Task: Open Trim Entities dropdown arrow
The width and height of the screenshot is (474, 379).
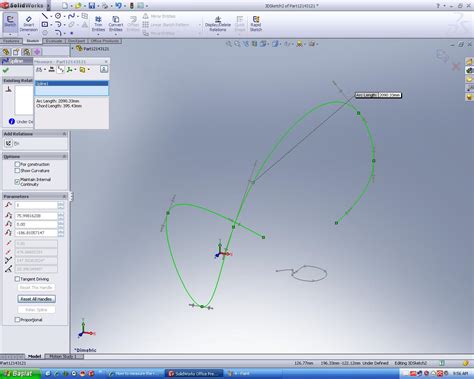Action: coord(98,34)
